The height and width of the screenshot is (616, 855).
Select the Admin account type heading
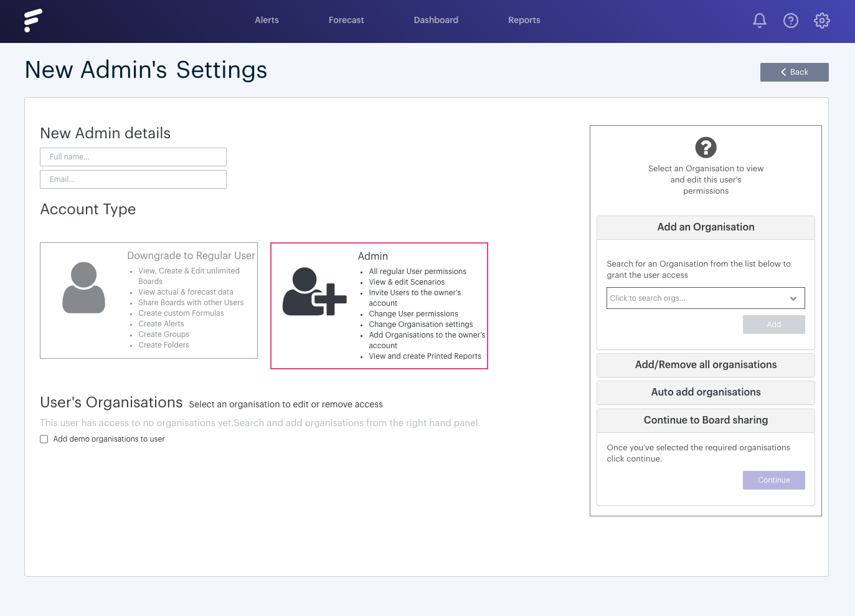pyautogui.click(x=372, y=256)
